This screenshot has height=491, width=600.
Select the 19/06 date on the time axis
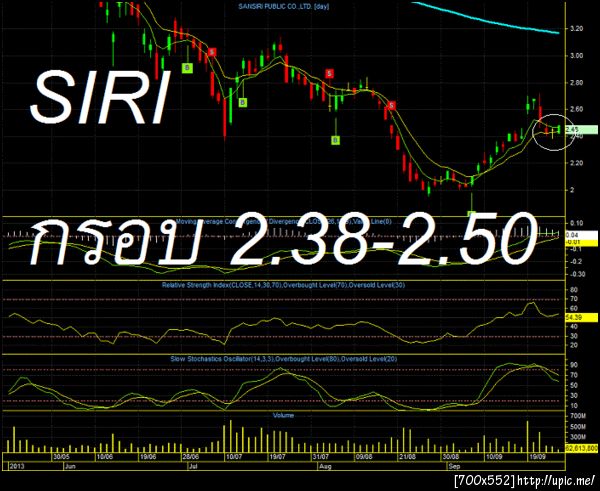click(x=148, y=457)
